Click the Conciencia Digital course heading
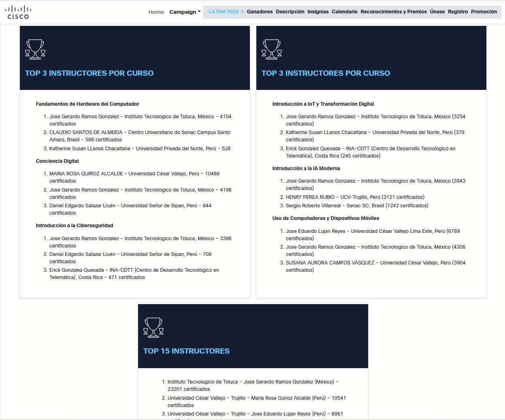This screenshot has width=505, height=420. (58, 161)
